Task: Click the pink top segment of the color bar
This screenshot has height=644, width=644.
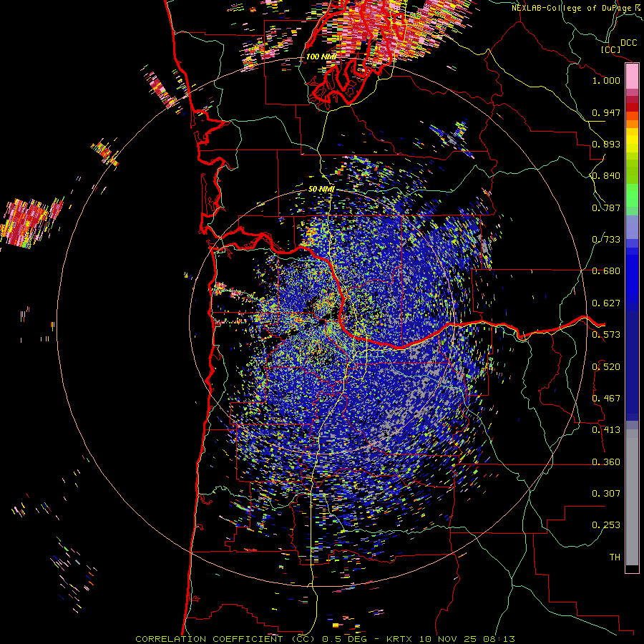Action: [x=632, y=77]
